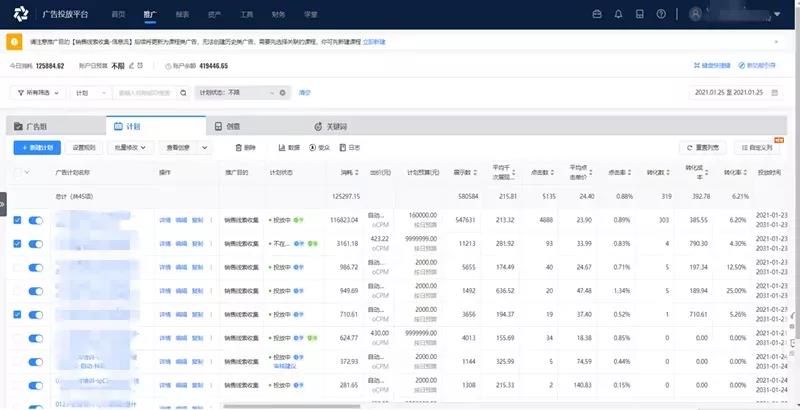Open the 批量修改 dropdown

[x=131, y=147]
